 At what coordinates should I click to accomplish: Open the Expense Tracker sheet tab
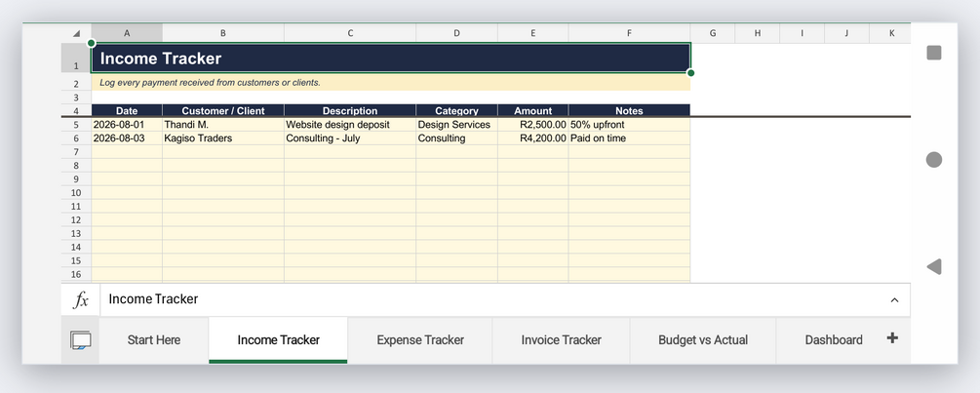point(420,340)
